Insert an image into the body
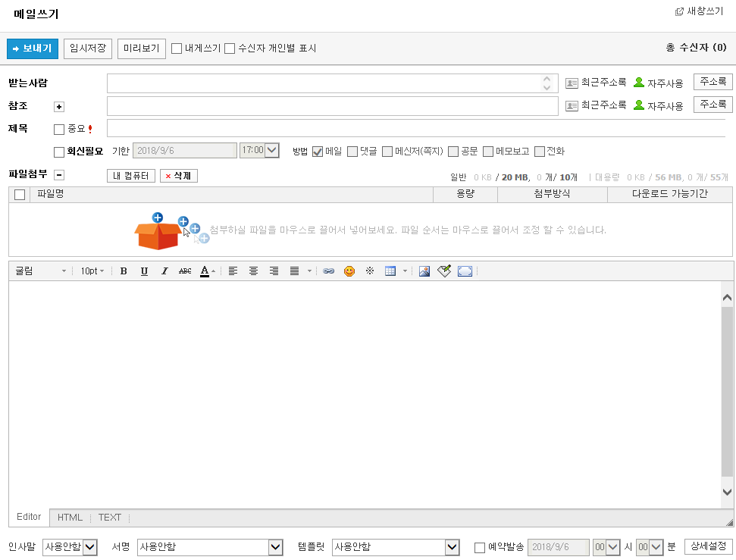The image size is (736, 560). point(424,271)
